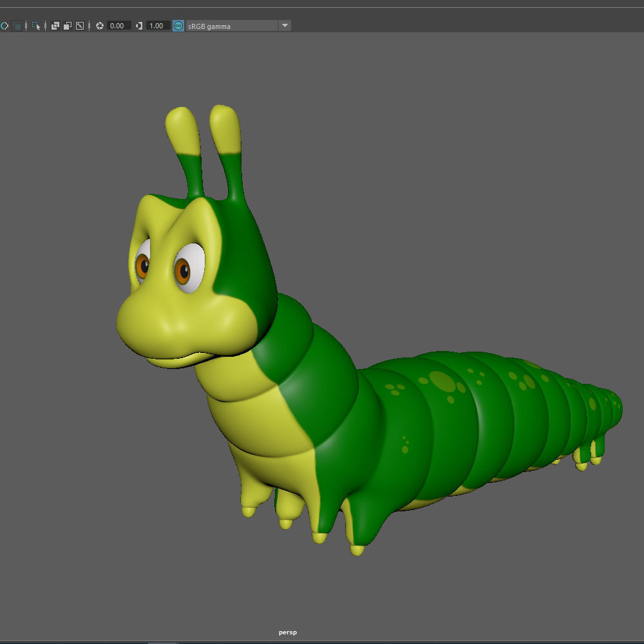This screenshot has width=644, height=644.
Task: Expand the dropdown arrow next to sRGB gamma
Action: pyautogui.click(x=285, y=26)
